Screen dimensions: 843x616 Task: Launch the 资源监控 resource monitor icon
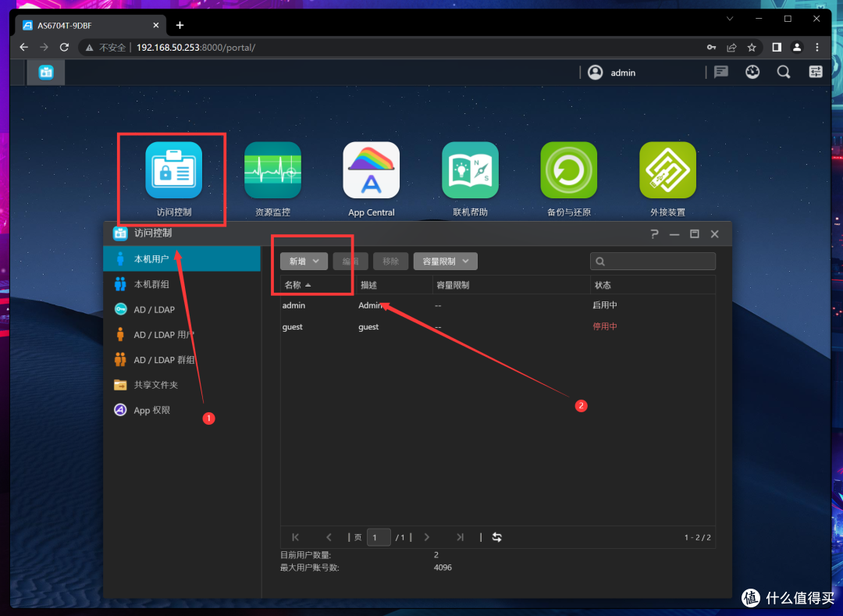click(x=272, y=170)
